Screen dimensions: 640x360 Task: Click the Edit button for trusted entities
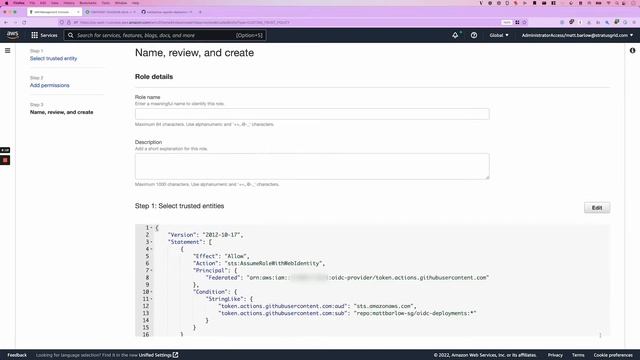tap(597, 208)
